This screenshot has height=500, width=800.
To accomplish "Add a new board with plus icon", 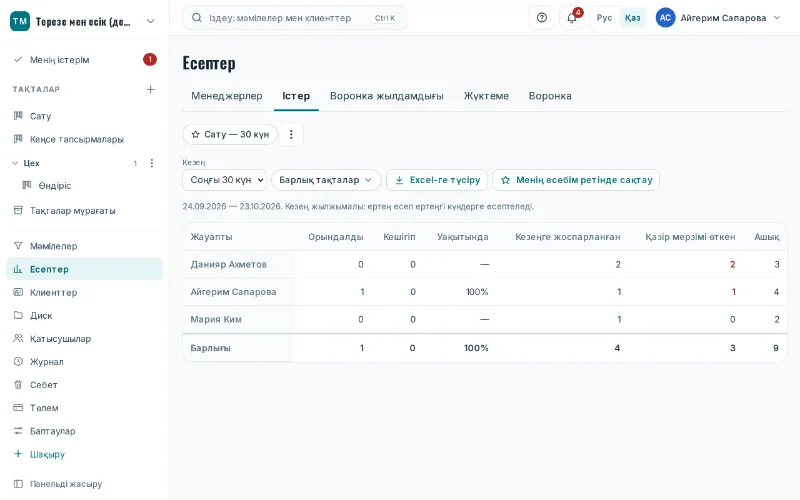I will click(151, 89).
